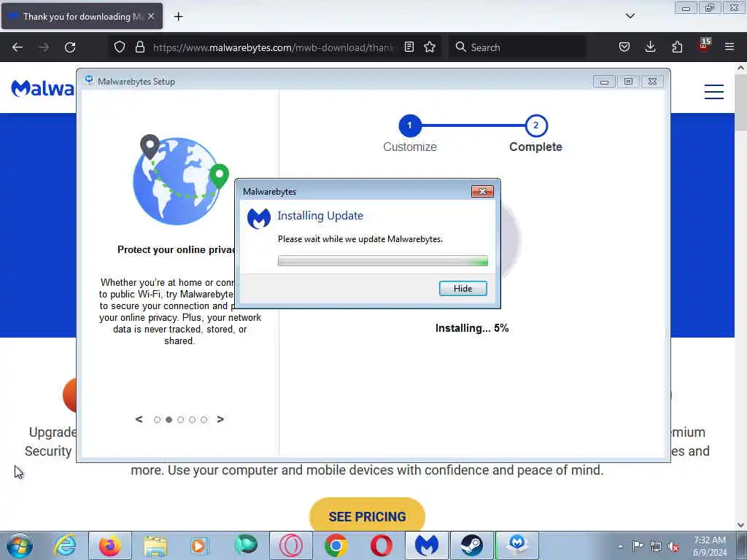Click the extension icon with 15 badge

pyautogui.click(x=704, y=45)
